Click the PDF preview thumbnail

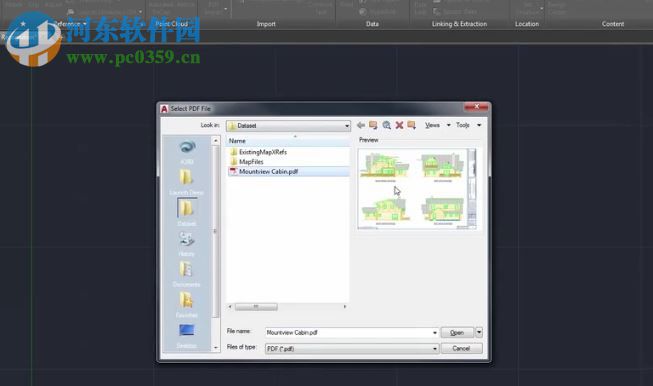click(x=416, y=189)
